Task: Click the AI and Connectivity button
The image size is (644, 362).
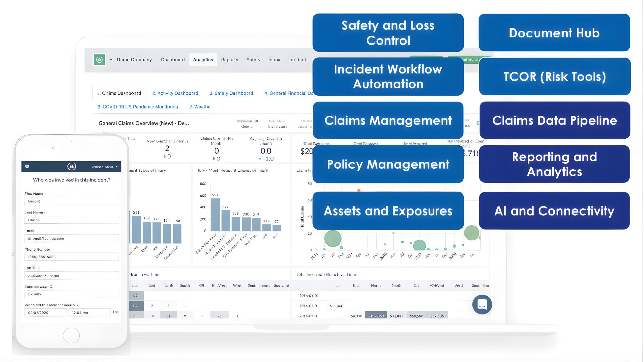Action: click(x=554, y=211)
